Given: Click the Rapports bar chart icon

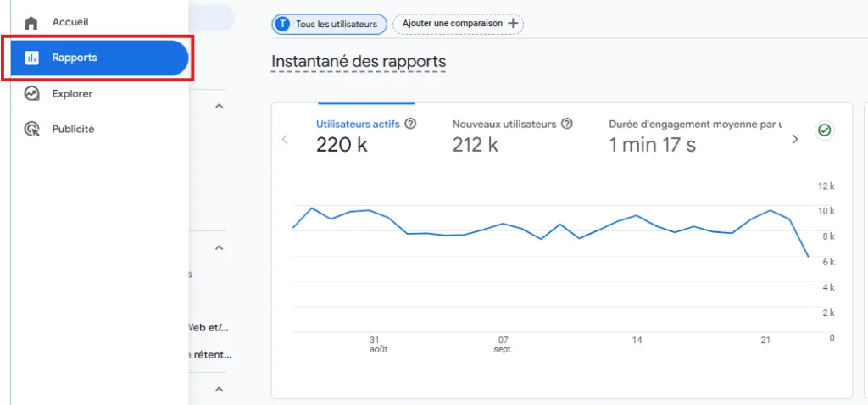Looking at the screenshot, I should coord(31,58).
